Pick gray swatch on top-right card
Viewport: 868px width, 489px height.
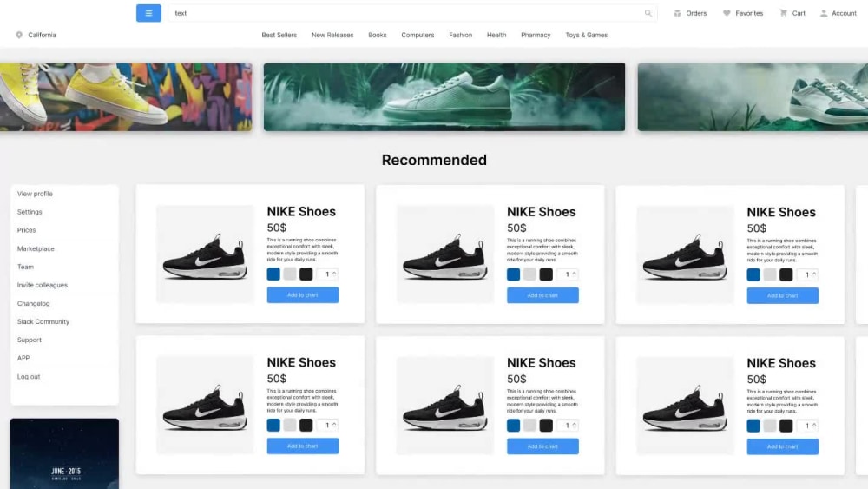(x=769, y=274)
